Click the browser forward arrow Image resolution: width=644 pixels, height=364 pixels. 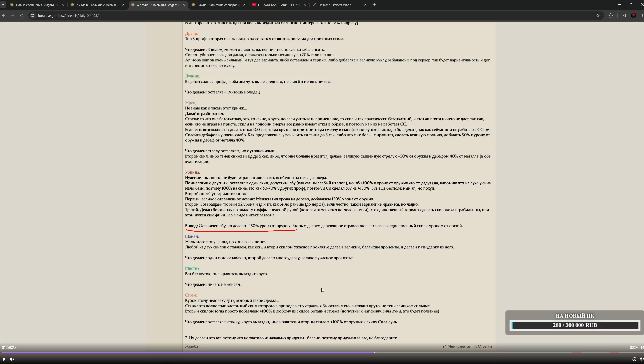12,15
